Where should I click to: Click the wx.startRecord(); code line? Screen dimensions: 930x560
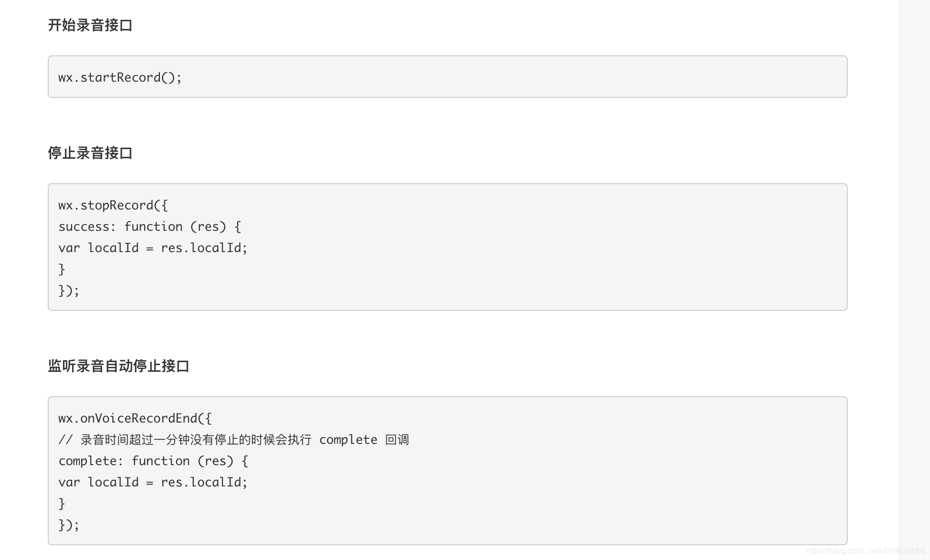[120, 77]
